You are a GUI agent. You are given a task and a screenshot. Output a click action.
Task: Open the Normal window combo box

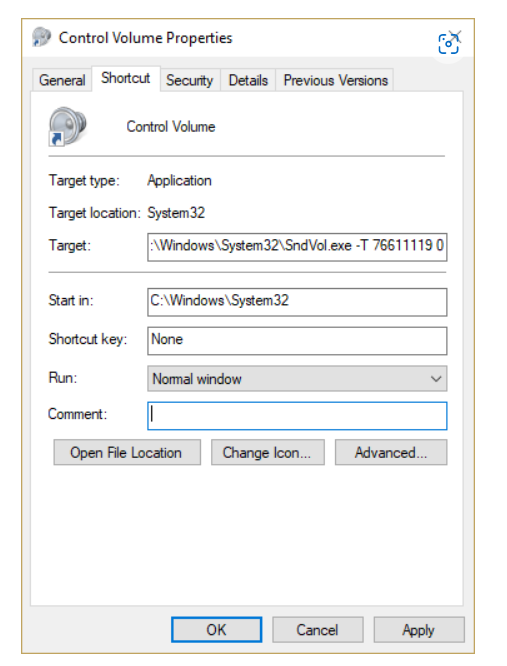[297, 378]
